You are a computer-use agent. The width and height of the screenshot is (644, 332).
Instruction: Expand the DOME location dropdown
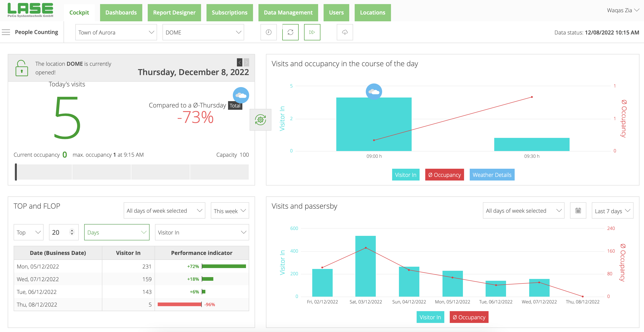pyautogui.click(x=203, y=32)
